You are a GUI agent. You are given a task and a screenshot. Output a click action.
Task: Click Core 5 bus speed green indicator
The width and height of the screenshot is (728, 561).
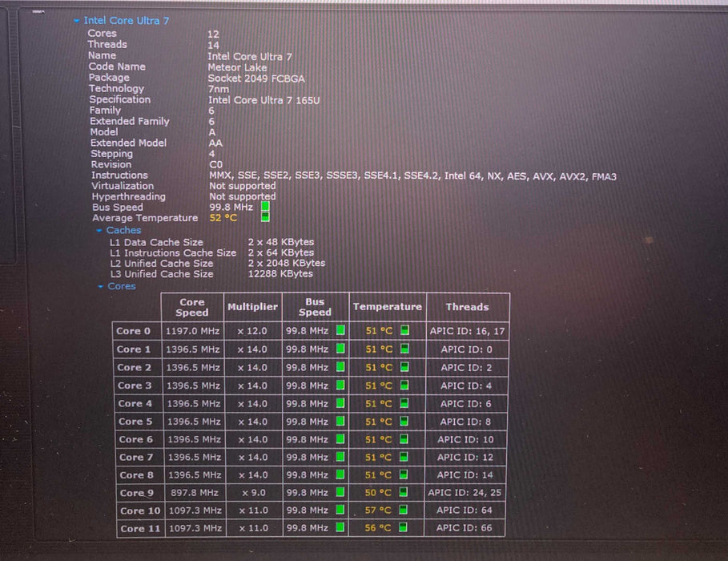[340, 421]
